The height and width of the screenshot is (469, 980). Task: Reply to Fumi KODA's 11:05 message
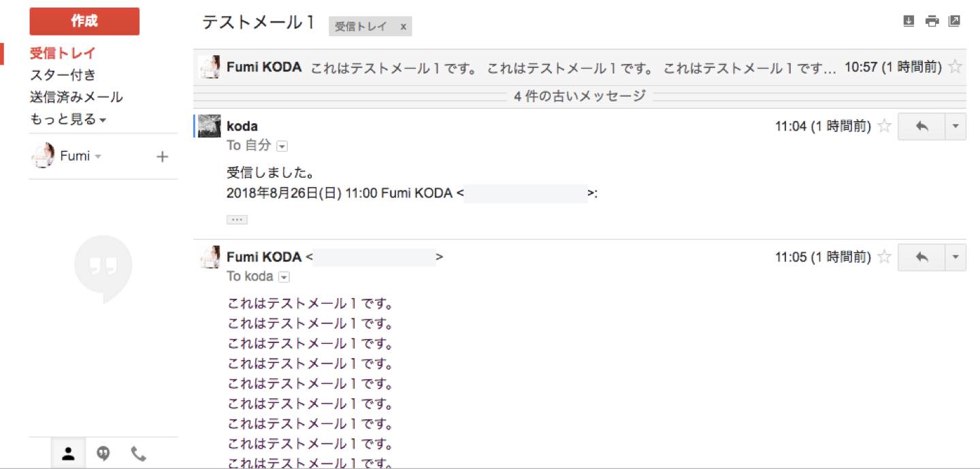(921, 257)
